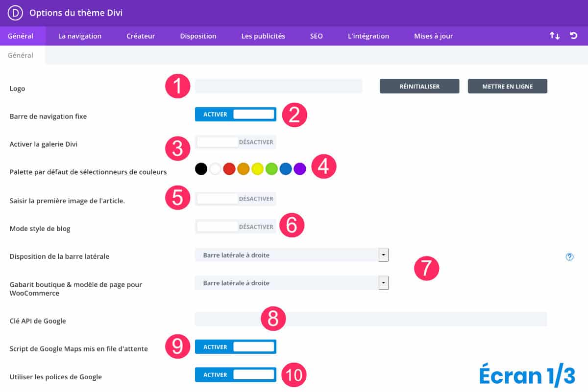588x392 pixels.
Task: Pick the orange palette color
Action: pyautogui.click(x=244, y=169)
